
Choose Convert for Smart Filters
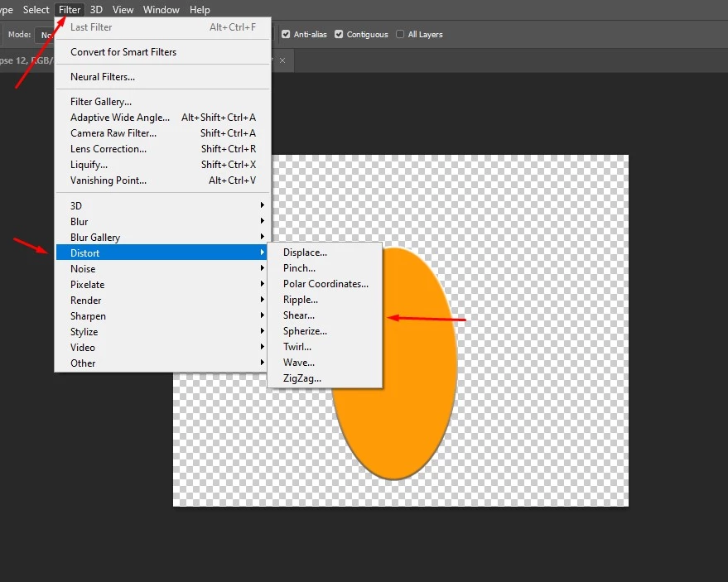pos(162,52)
